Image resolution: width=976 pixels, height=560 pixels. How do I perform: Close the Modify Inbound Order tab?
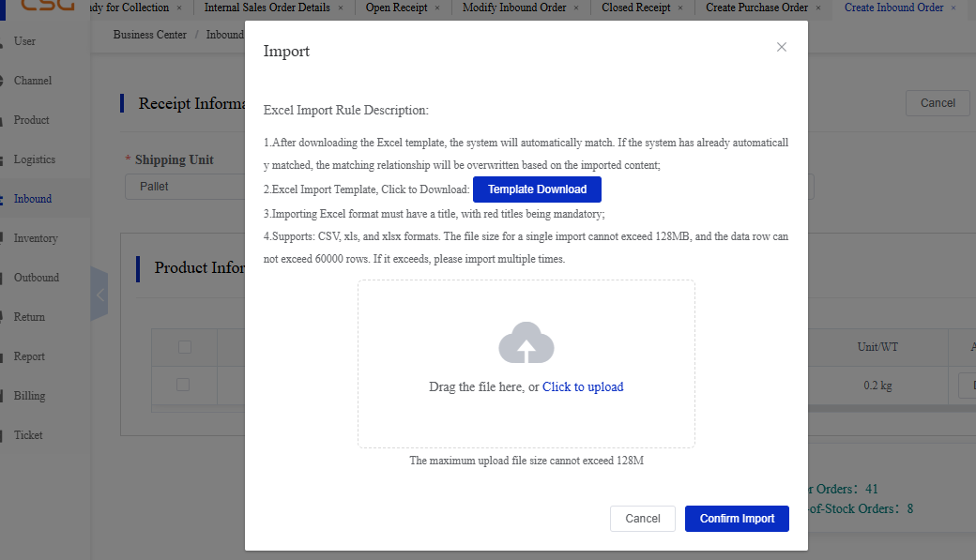coord(576,8)
